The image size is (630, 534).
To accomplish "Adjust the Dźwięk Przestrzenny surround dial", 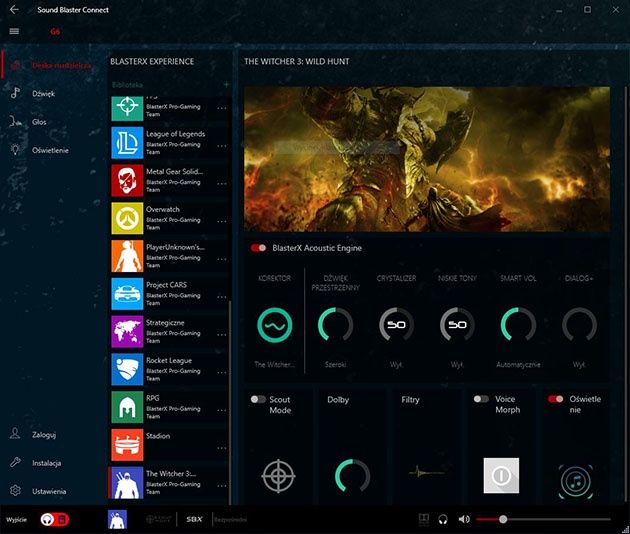I will (335, 325).
